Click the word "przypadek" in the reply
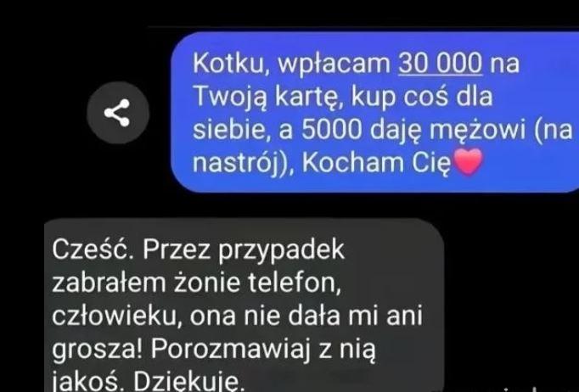The height and width of the screenshot is (392, 579). 281,251
